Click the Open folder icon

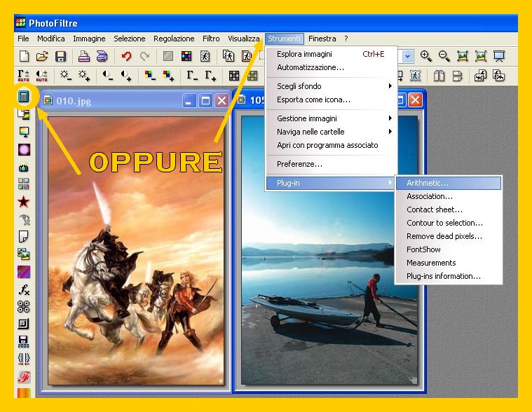(x=42, y=57)
